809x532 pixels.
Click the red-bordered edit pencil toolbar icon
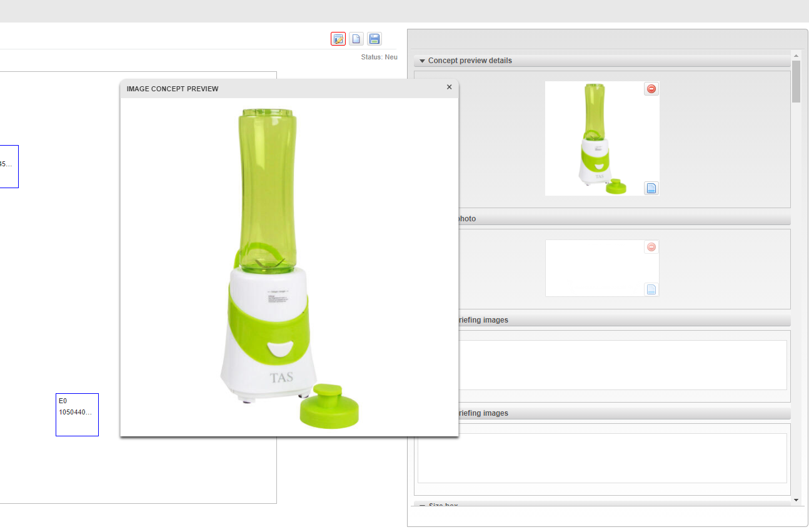338,39
